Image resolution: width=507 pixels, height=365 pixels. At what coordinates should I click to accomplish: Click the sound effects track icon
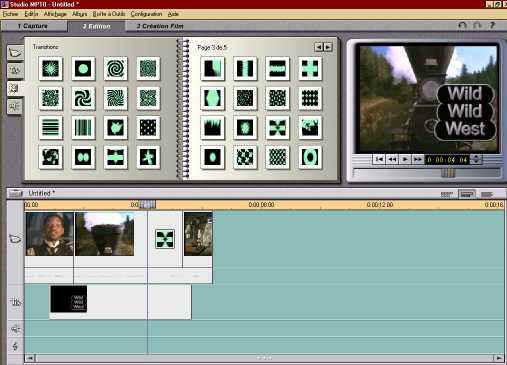15,329
